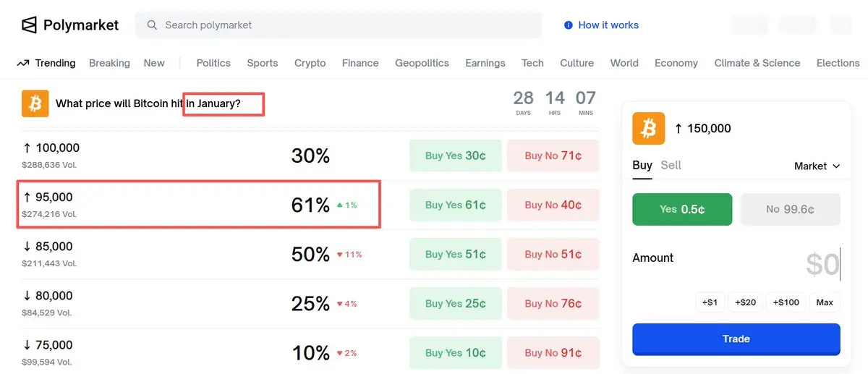This screenshot has width=868, height=374.
Task: Select the No 99.6¢ outcome option
Action: point(790,209)
